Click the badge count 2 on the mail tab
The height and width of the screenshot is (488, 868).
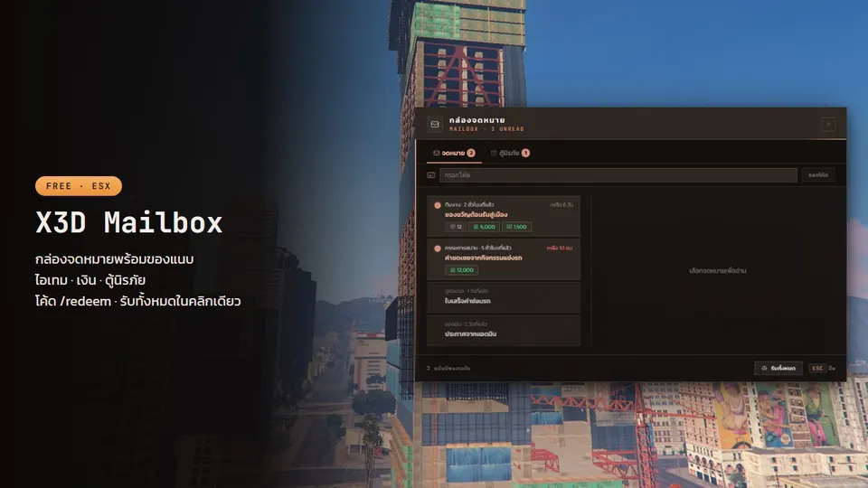tap(471, 154)
